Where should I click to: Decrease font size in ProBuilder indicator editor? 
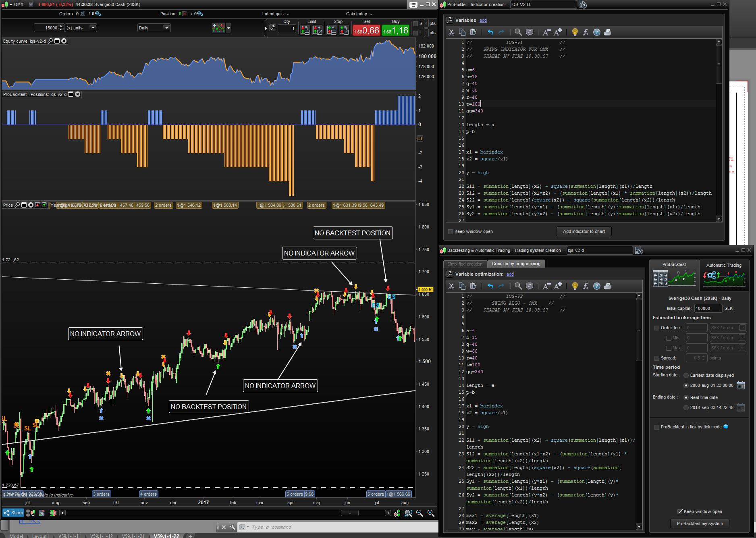coord(546,32)
